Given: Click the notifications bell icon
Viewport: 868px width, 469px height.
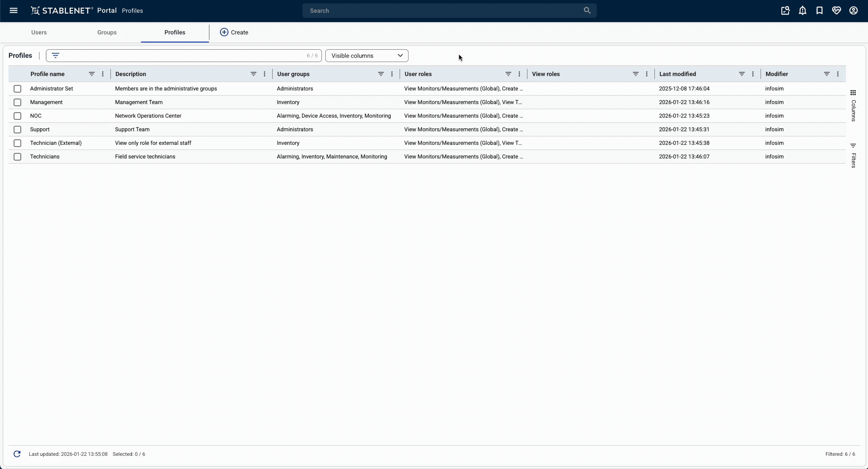Looking at the screenshot, I should pyautogui.click(x=802, y=11).
